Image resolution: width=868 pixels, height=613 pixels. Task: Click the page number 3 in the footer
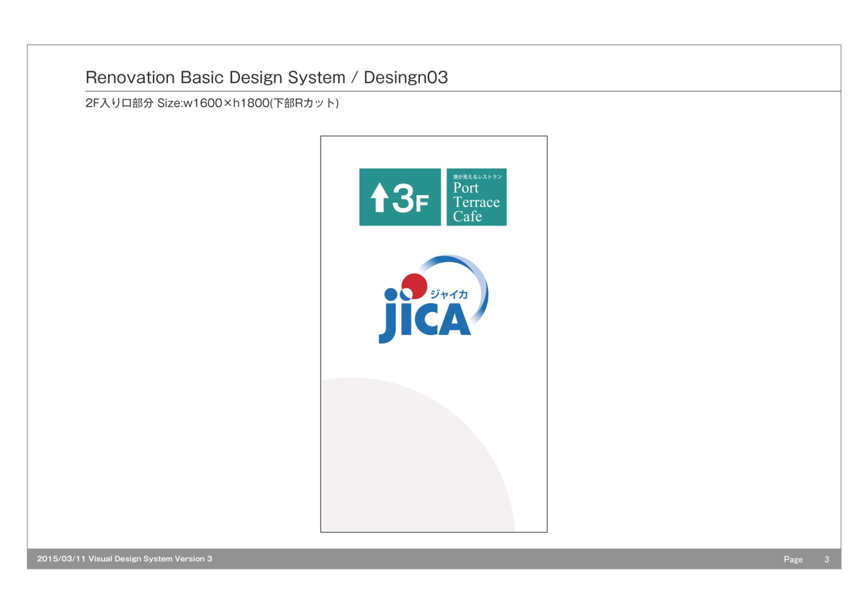click(x=826, y=559)
